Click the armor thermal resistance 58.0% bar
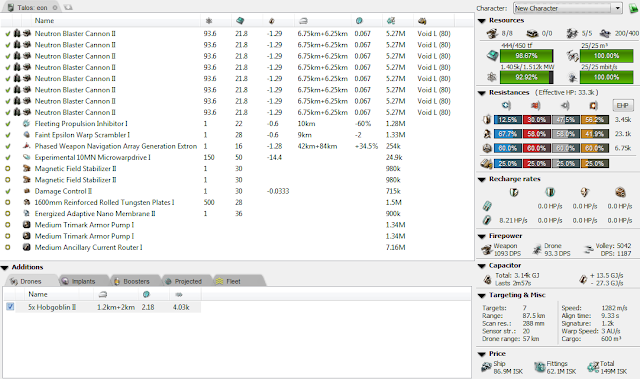Viewport: 640px width, 379px height. [x=537, y=134]
